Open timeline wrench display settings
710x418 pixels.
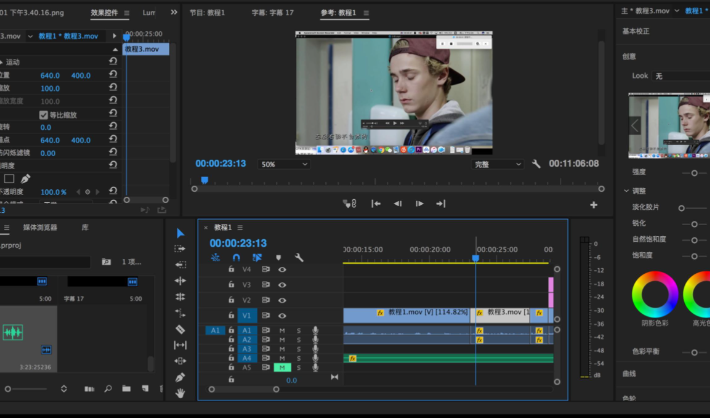tap(299, 257)
